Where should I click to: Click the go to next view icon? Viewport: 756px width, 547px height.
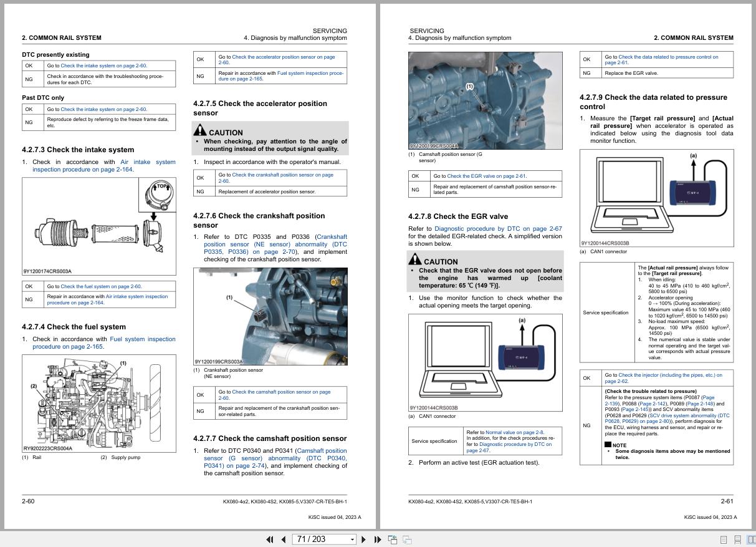pyautogui.click(x=407, y=540)
